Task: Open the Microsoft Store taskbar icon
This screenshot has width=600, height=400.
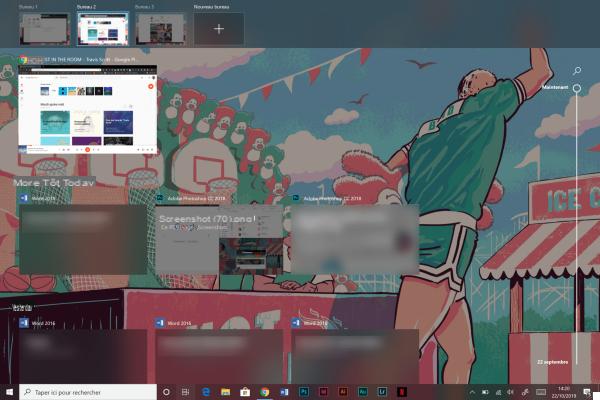Action: click(x=245, y=392)
